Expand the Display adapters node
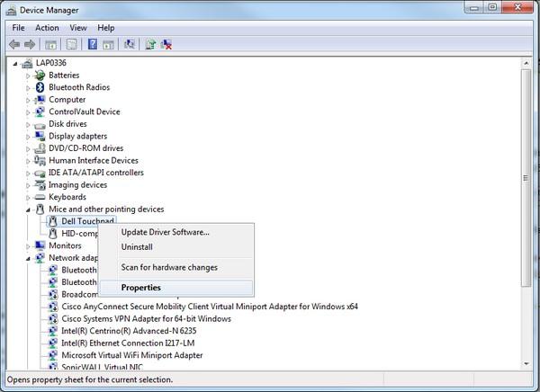 [28, 137]
